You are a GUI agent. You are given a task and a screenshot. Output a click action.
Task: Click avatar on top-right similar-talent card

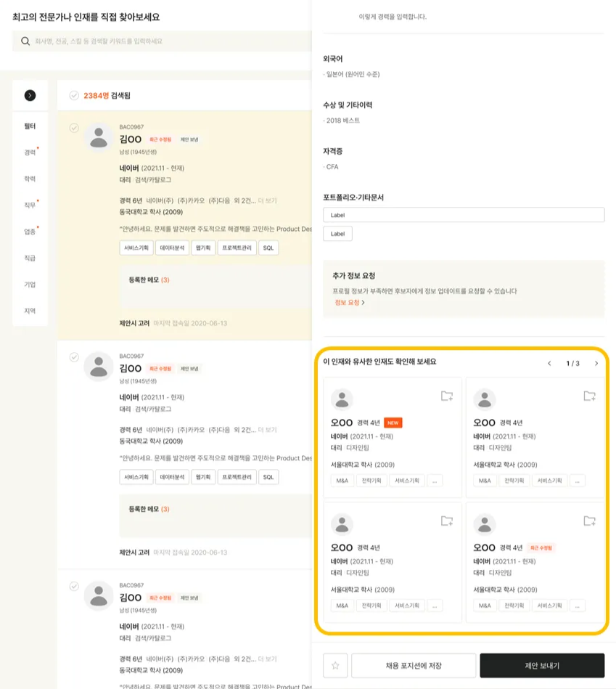(x=485, y=399)
